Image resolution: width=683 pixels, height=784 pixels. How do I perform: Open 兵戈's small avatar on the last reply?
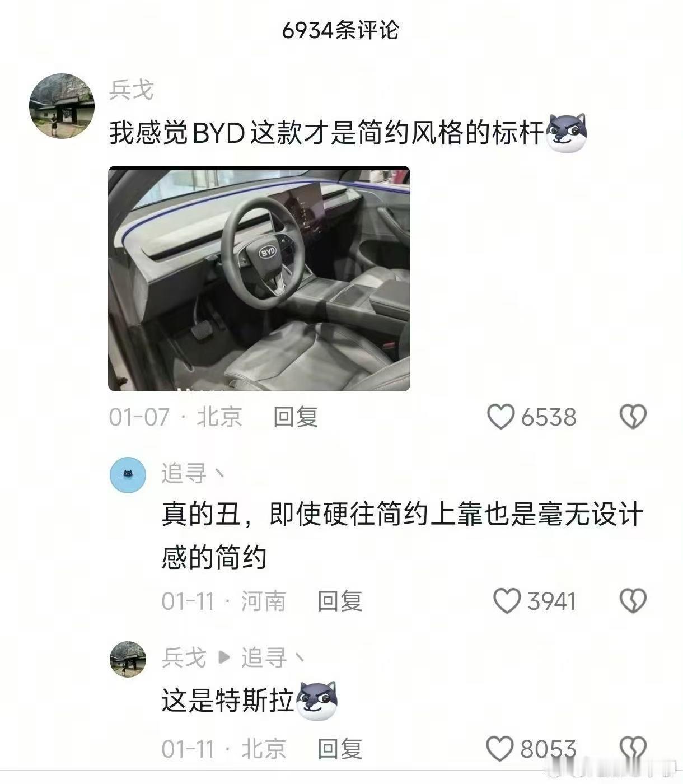pyautogui.click(x=128, y=659)
